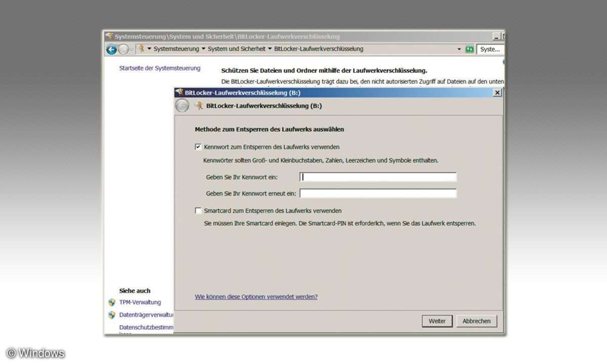Open address bar history dropdown arrow
The image size is (607, 364).
click(459, 49)
